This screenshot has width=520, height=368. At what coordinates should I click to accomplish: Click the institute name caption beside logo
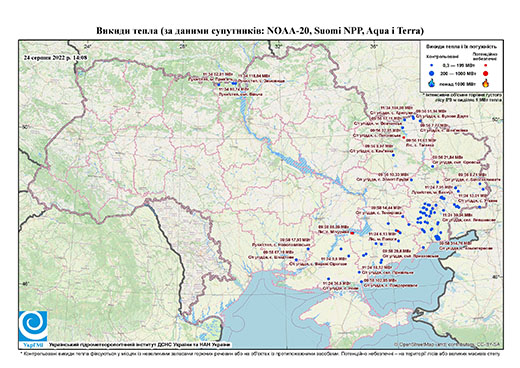(x=140, y=344)
